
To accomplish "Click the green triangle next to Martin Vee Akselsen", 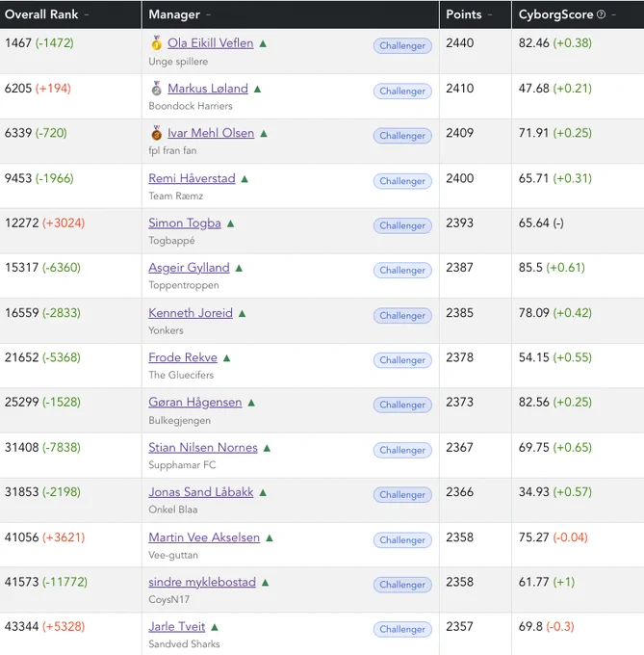I will click(x=270, y=538).
